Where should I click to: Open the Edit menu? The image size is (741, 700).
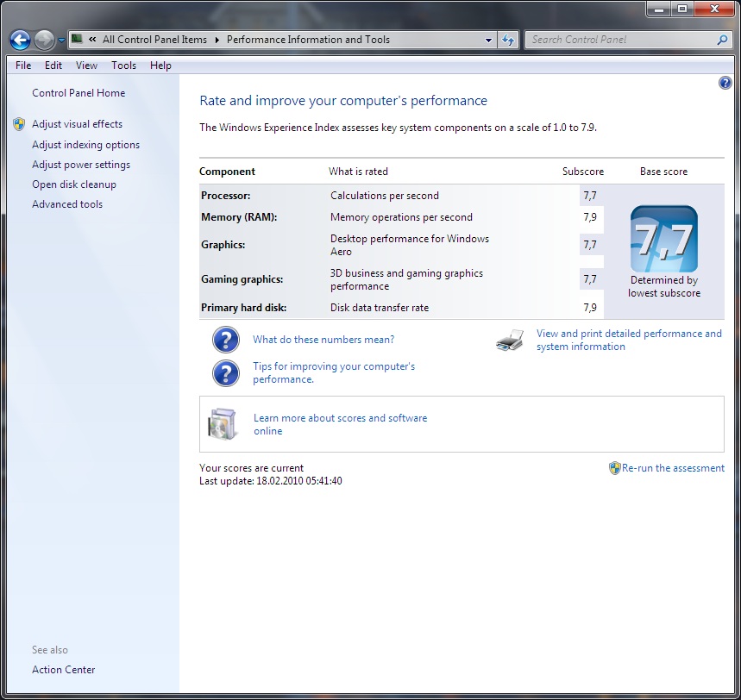tap(53, 66)
